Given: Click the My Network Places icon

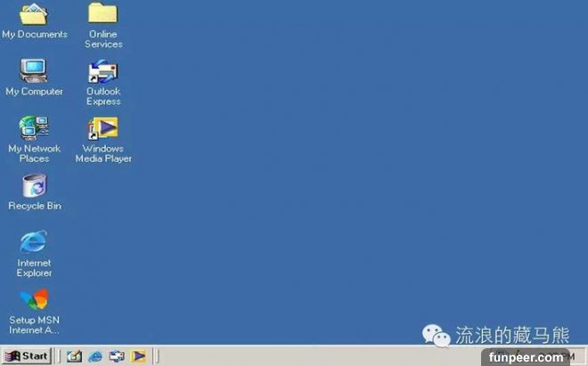Looking at the screenshot, I should 34,128.
